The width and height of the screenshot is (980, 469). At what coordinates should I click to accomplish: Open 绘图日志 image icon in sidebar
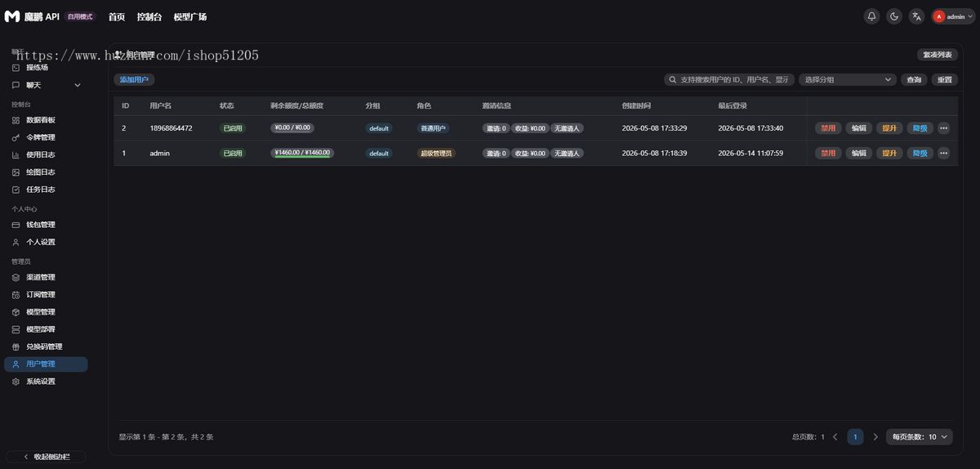click(x=16, y=172)
